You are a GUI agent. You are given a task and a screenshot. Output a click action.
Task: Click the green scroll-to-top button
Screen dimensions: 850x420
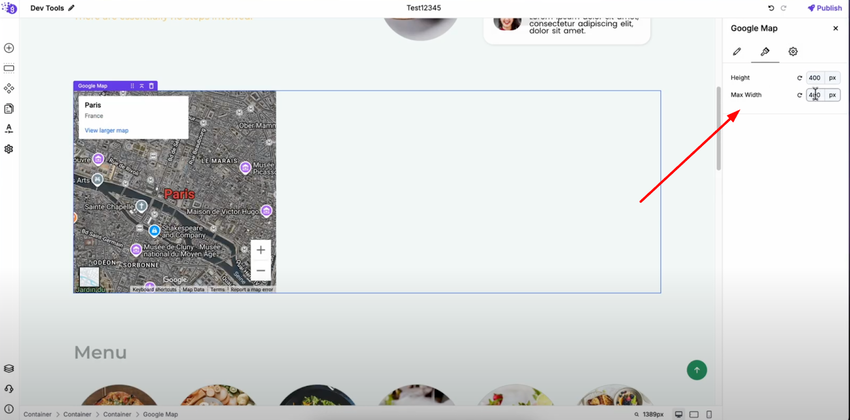tap(697, 370)
